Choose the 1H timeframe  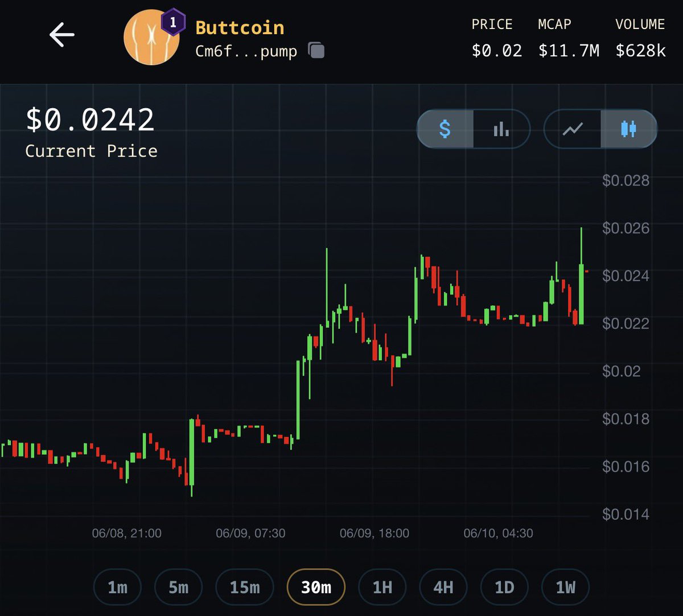coord(382,587)
